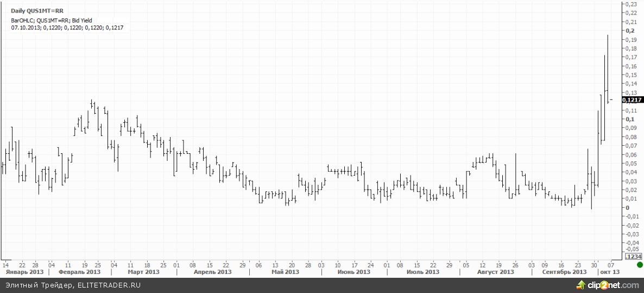Image resolution: width=644 pixels, height=293 pixels.
Task: Click the Daily QUS1MT=RR chart title
Action: pos(36,10)
